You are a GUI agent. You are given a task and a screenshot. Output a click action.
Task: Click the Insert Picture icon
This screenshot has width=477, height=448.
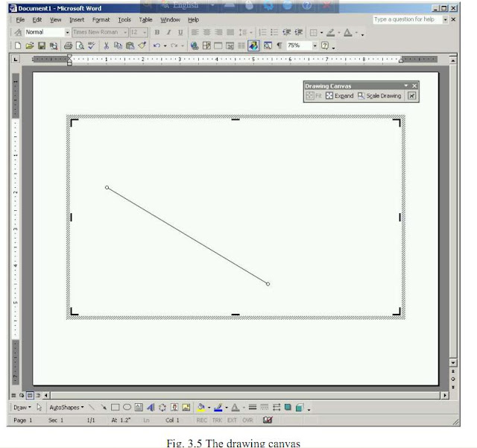(186, 407)
